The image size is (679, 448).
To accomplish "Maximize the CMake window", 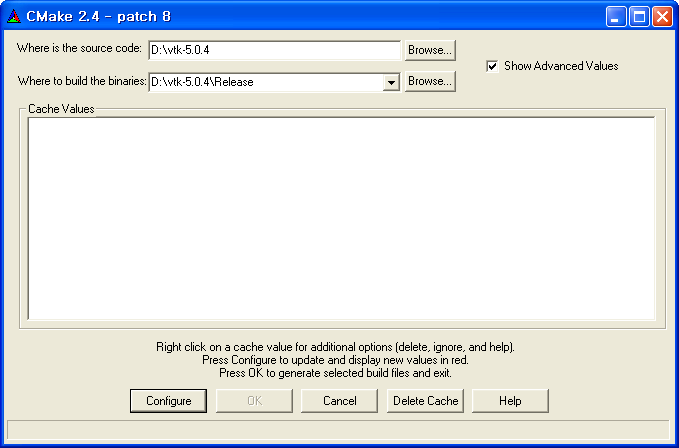I will [639, 17].
